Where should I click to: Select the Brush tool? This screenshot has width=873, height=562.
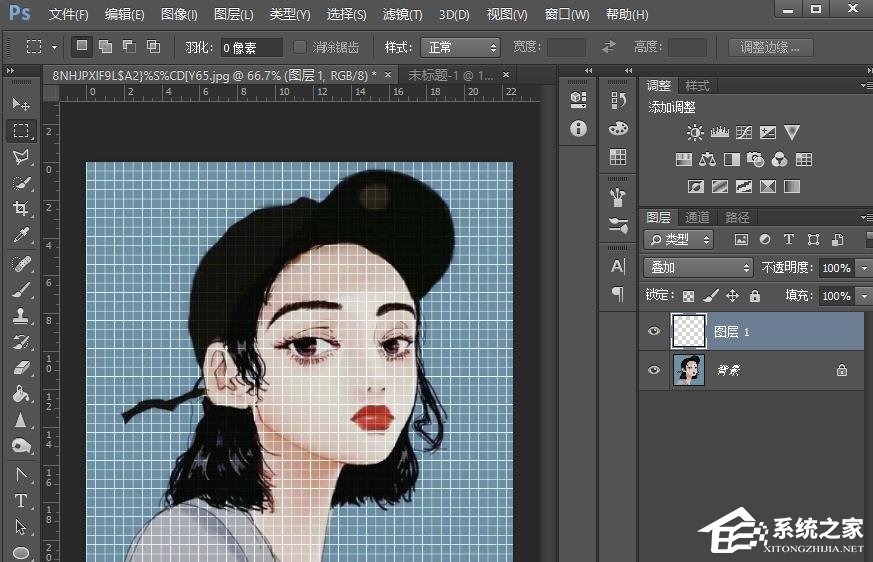pos(20,290)
